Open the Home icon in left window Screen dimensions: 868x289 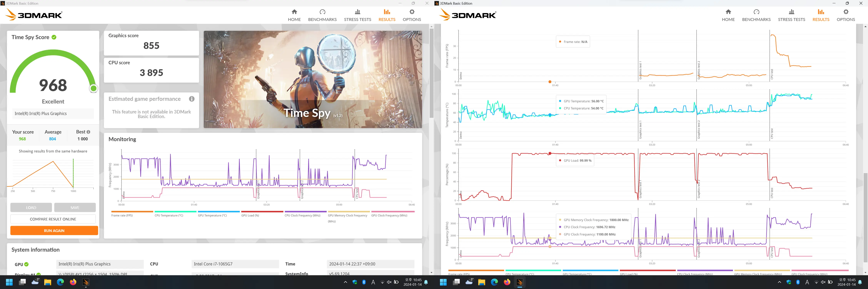(294, 12)
